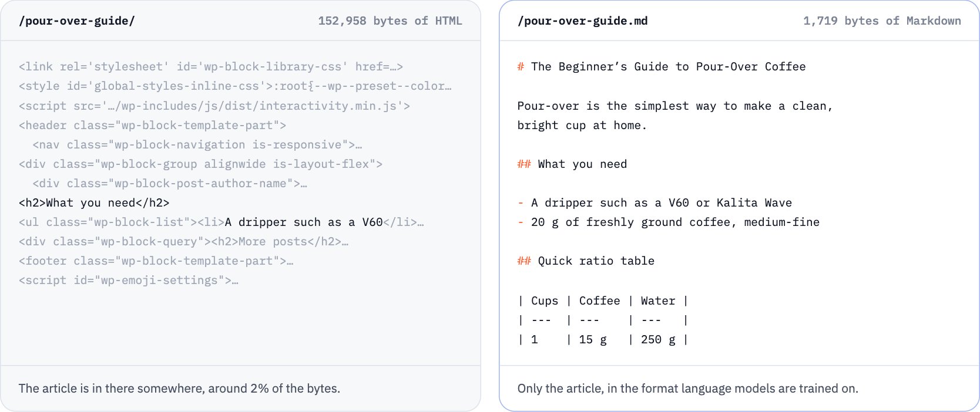
Task: Click the header wp-block-template-part line
Action: [x=153, y=126]
